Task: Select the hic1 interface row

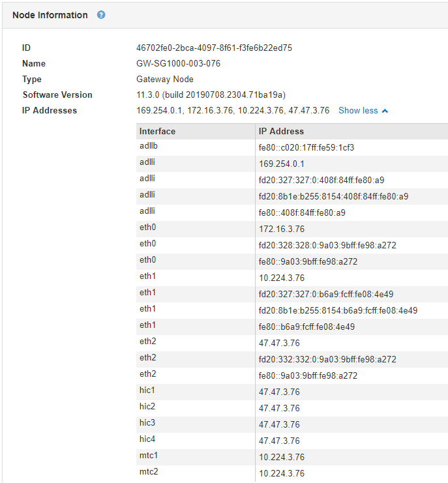Action: pos(147,390)
